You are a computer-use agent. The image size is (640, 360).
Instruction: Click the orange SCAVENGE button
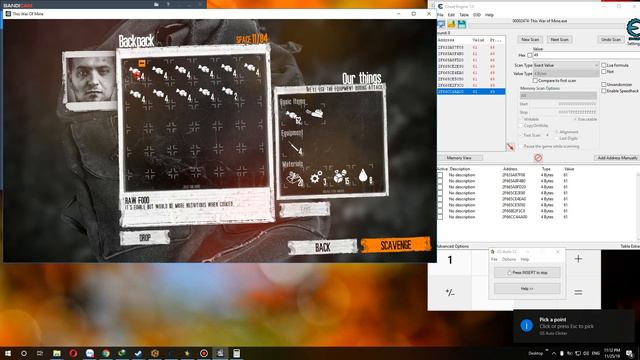[395, 245]
